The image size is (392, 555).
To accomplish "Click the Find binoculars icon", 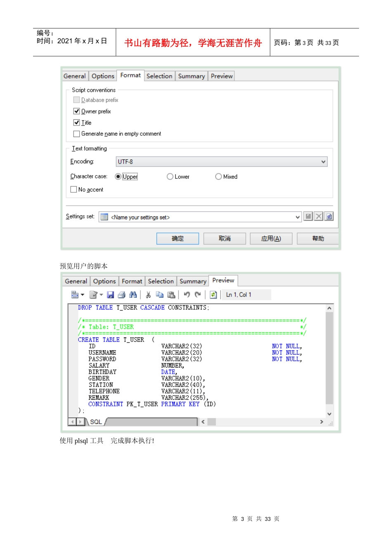I will (133, 294).
